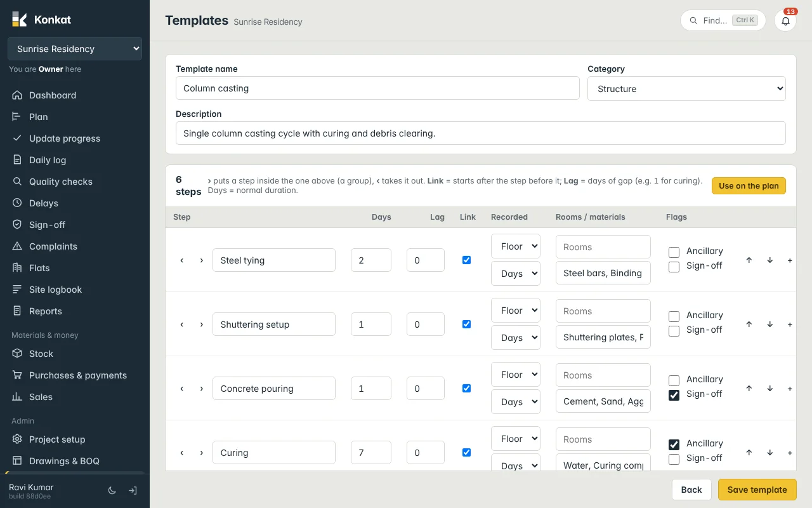Open the Find search box

tap(723, 20)
